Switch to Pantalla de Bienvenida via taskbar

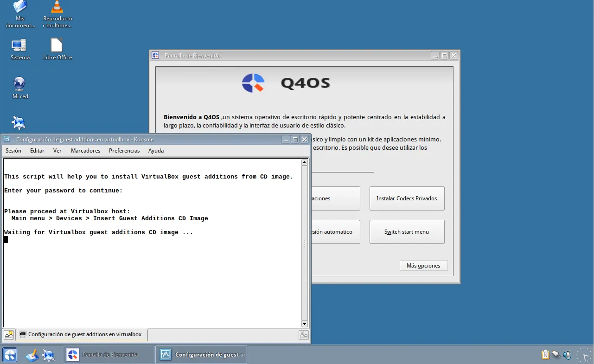pos(109,354)
